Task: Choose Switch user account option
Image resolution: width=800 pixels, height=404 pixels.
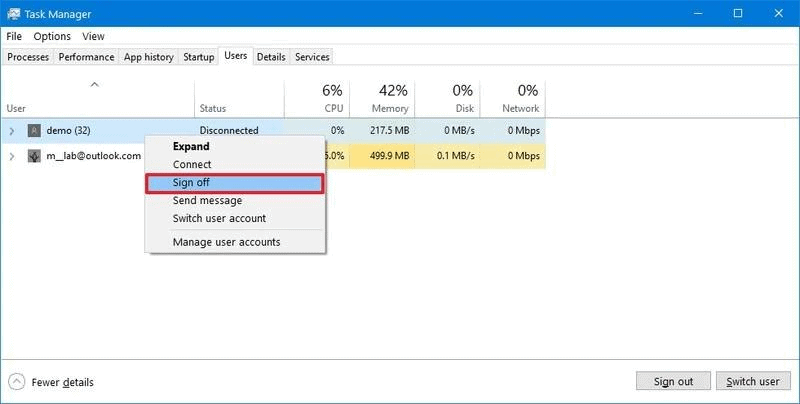Action: point(235,218)
